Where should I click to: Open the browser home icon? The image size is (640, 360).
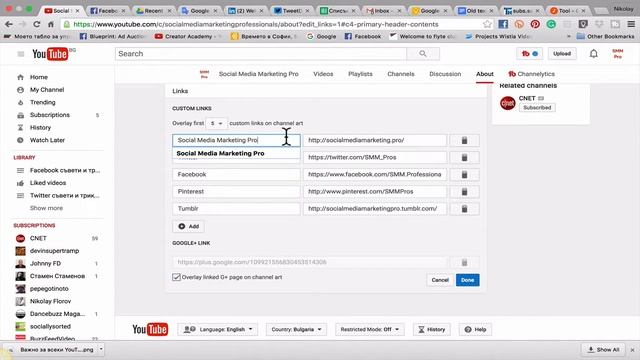coord(51,24)
